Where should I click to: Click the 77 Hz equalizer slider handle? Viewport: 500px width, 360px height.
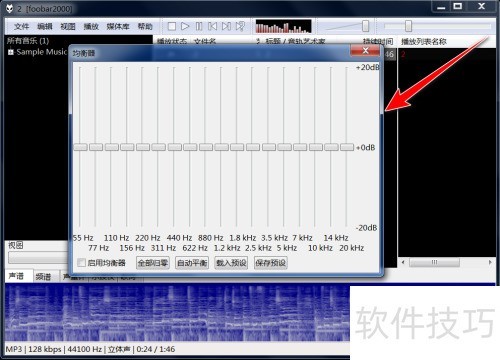96,147
